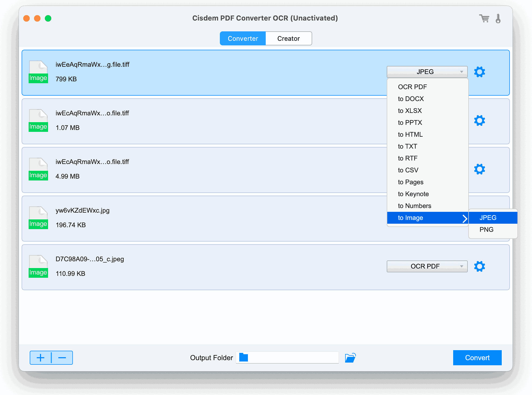Click the 110.99 KB size label

point(70,273)
